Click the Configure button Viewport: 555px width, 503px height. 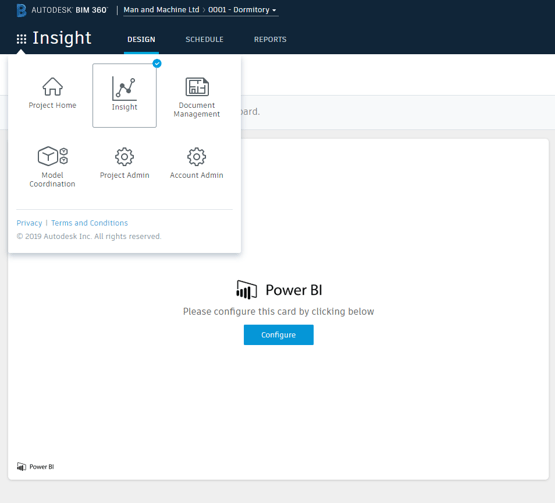pyautogui.click(x=279, y=335)
